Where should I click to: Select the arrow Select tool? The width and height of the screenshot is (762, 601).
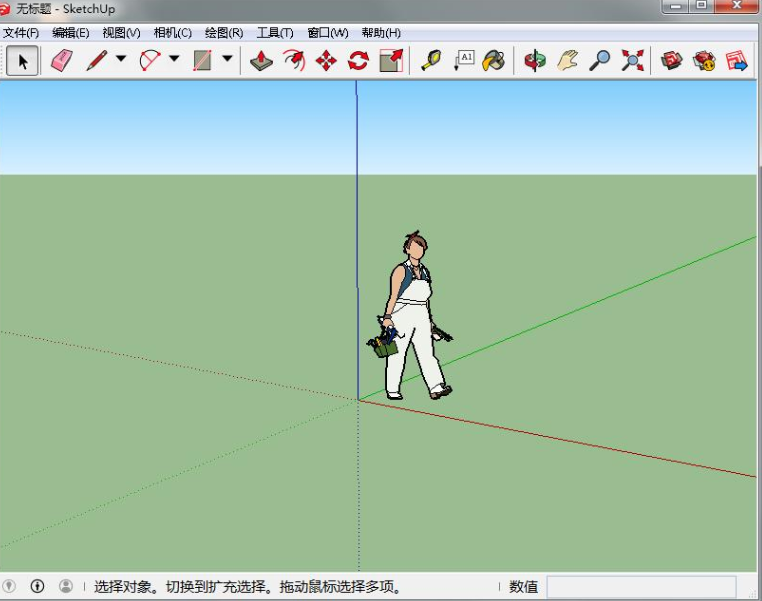tap(22, 61)
